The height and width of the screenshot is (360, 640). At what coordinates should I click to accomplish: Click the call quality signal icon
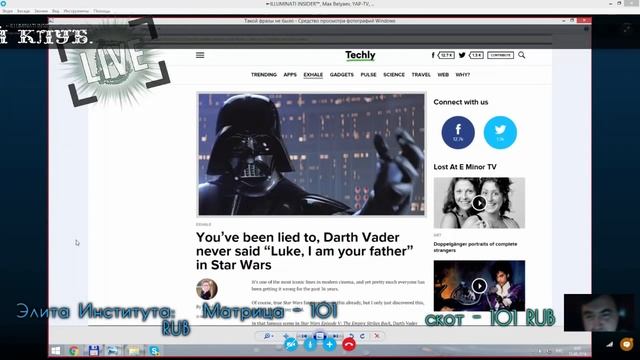(609, 344)
